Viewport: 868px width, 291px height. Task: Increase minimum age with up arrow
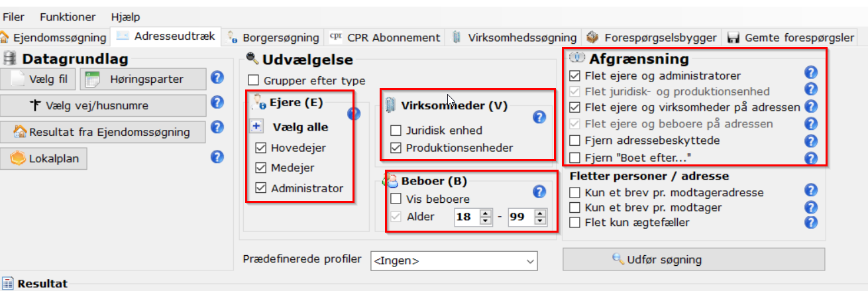point(486,213)
